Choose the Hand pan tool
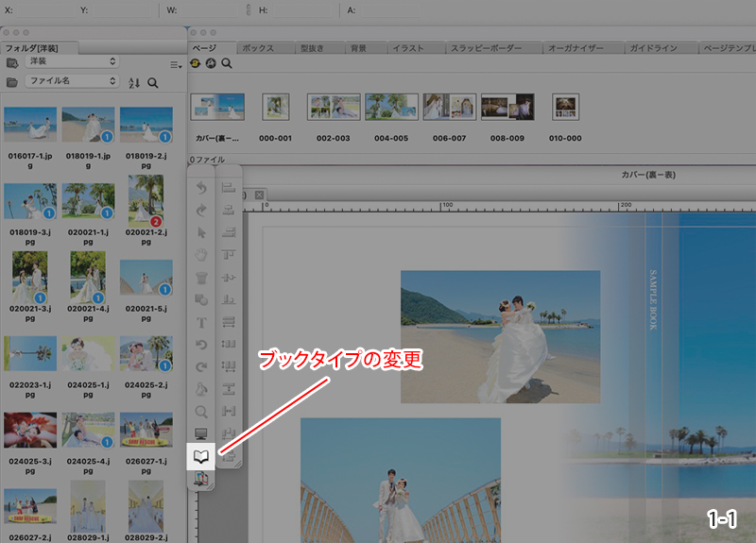Viewport: 756px width, 543px height. pyautogui.click(x=200, y=254)
